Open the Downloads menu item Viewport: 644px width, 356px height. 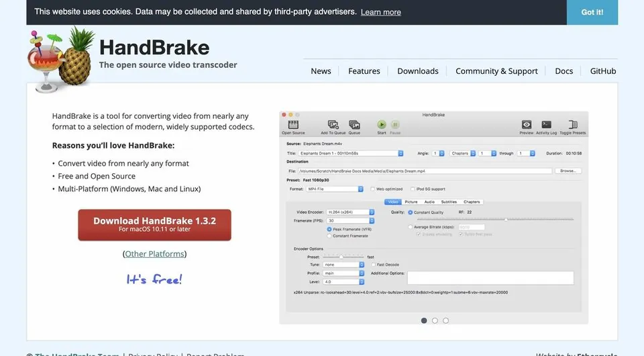(x=418, y=71)
